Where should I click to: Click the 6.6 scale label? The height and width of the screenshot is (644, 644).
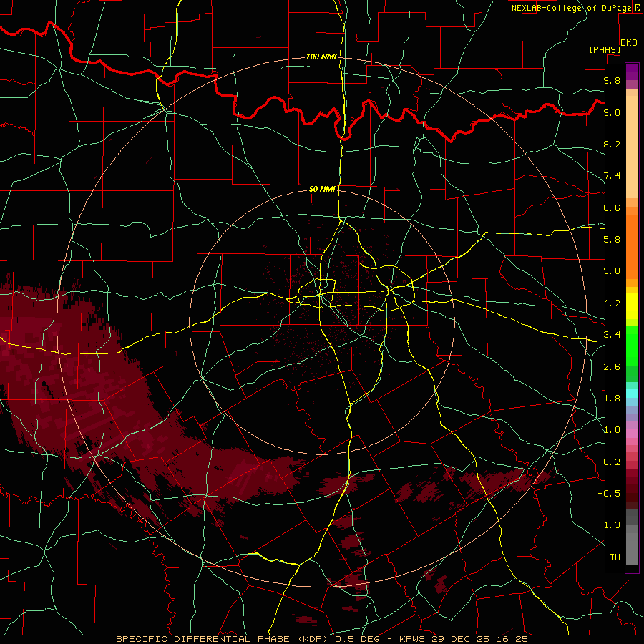coord(612,208)
